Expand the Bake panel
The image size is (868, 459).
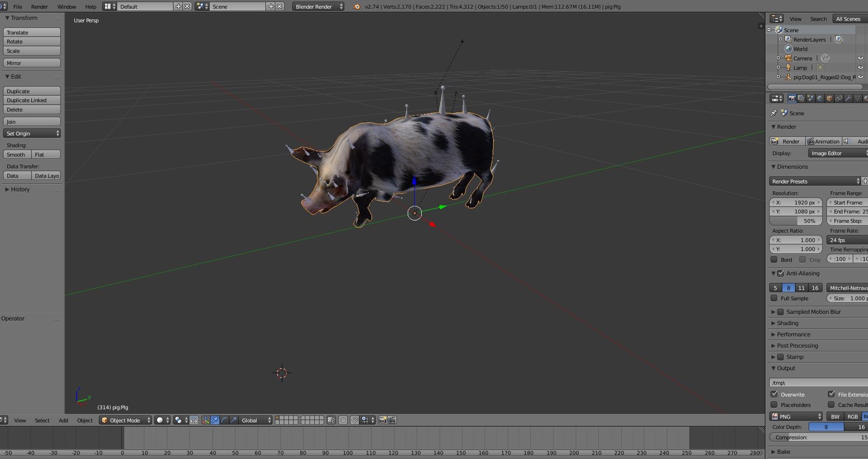point(783,452)
